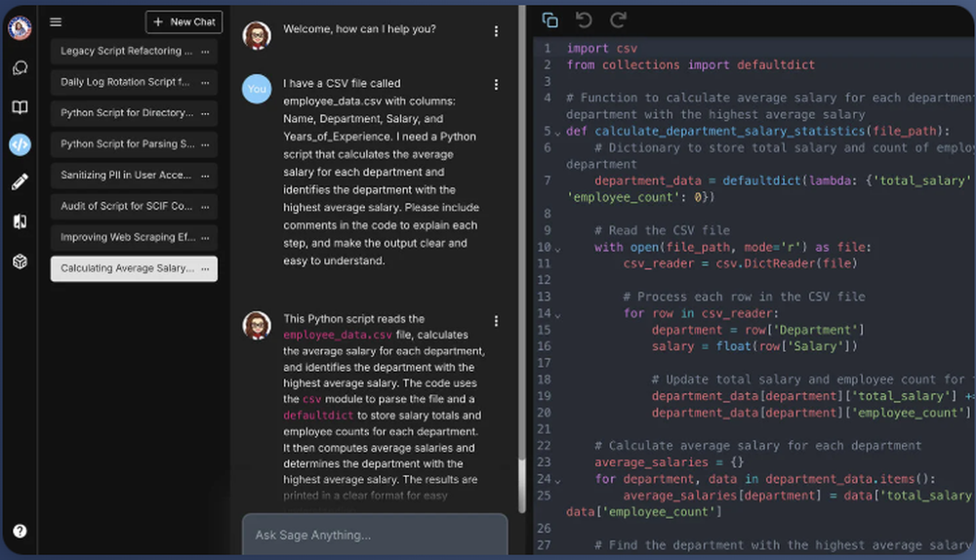Click 'salary = float(row['Salary'])' line
Screen dimensions: 976x560
[754, 346]
